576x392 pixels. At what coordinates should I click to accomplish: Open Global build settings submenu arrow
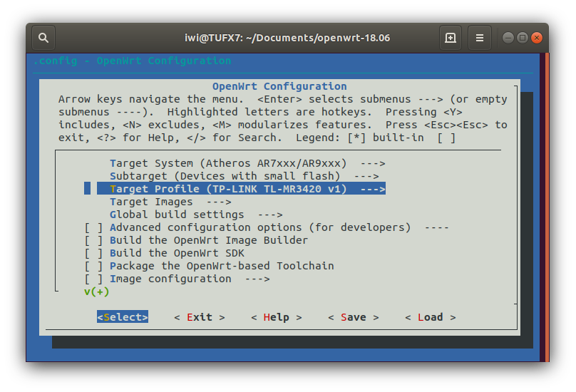(270, 215)
